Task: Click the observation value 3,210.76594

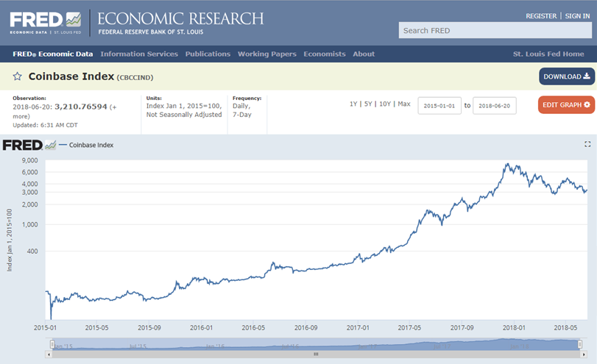Action: pyautogui.click(x=81, y=107)
